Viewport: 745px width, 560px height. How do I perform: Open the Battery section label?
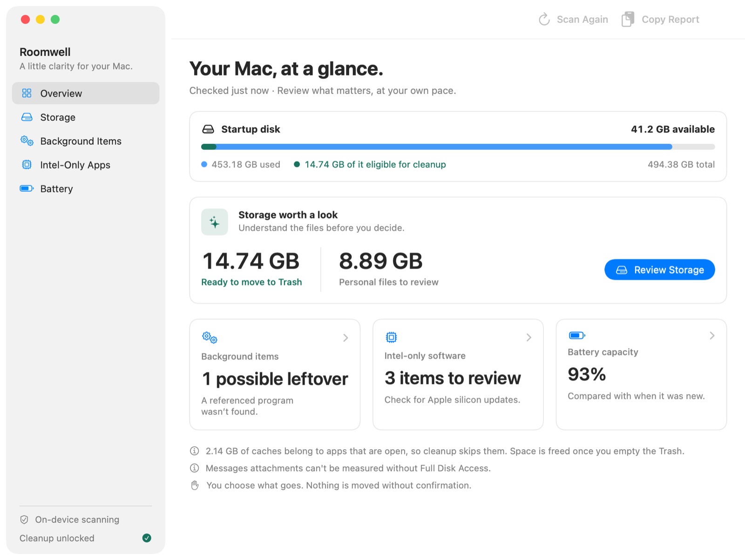click(x=56, y=189)
